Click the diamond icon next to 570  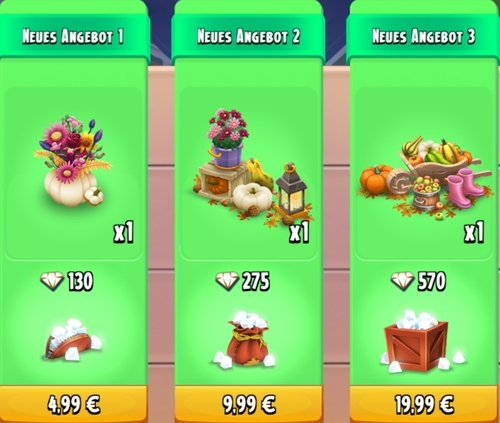(x=402, y=281)
